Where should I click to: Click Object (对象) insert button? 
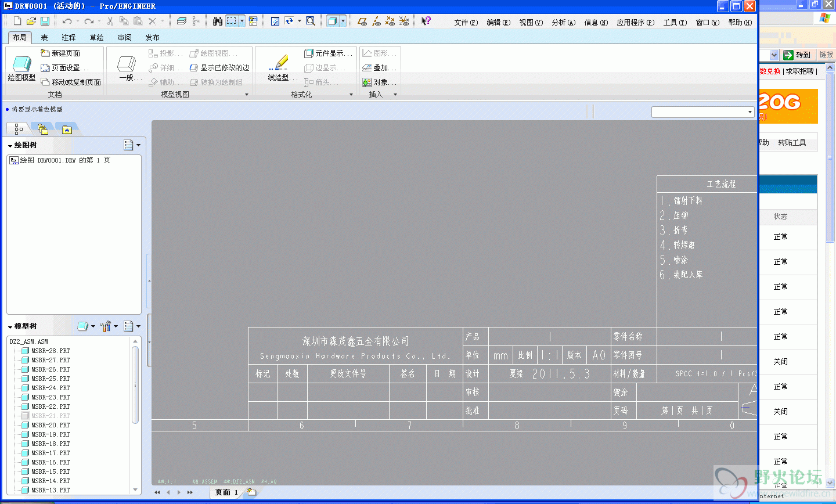tap(380, 82)
